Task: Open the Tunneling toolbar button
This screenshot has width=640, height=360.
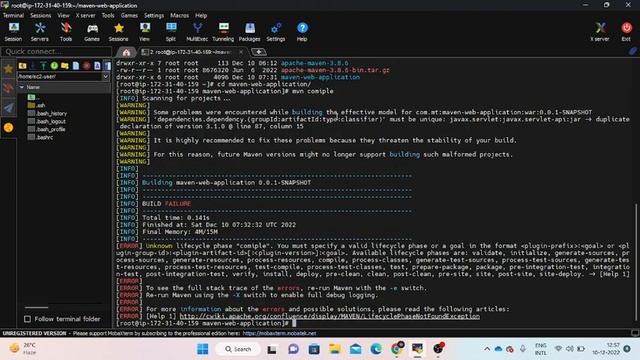Action: point(223,32)
